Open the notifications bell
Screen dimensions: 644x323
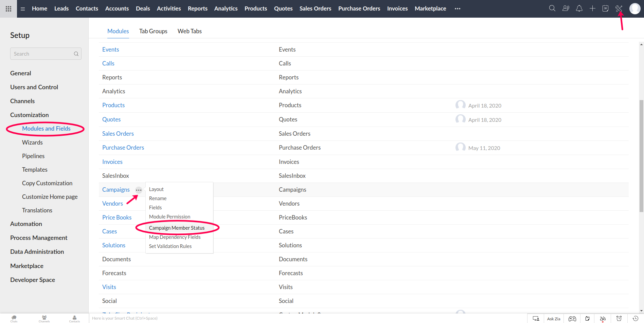[x=579, y=8]
